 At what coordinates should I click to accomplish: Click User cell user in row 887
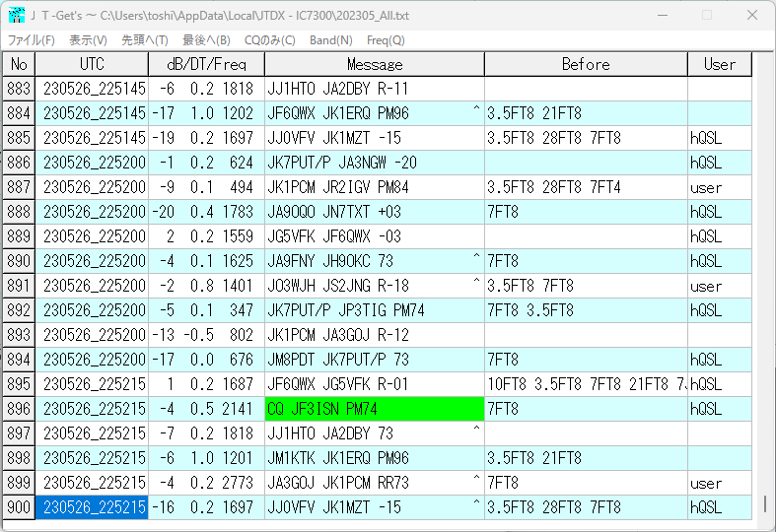click(x=720, y=187)
